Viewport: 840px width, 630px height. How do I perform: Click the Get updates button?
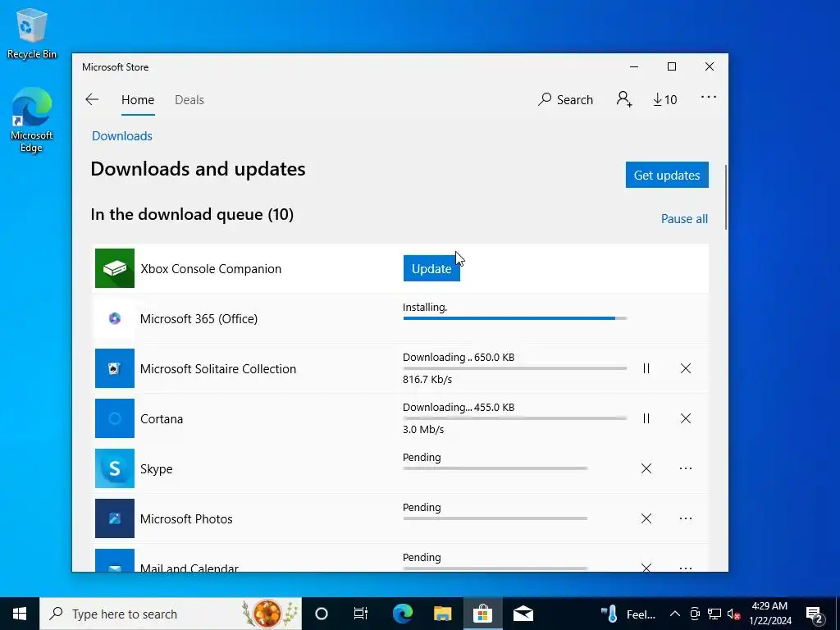[x=667, y=176]
